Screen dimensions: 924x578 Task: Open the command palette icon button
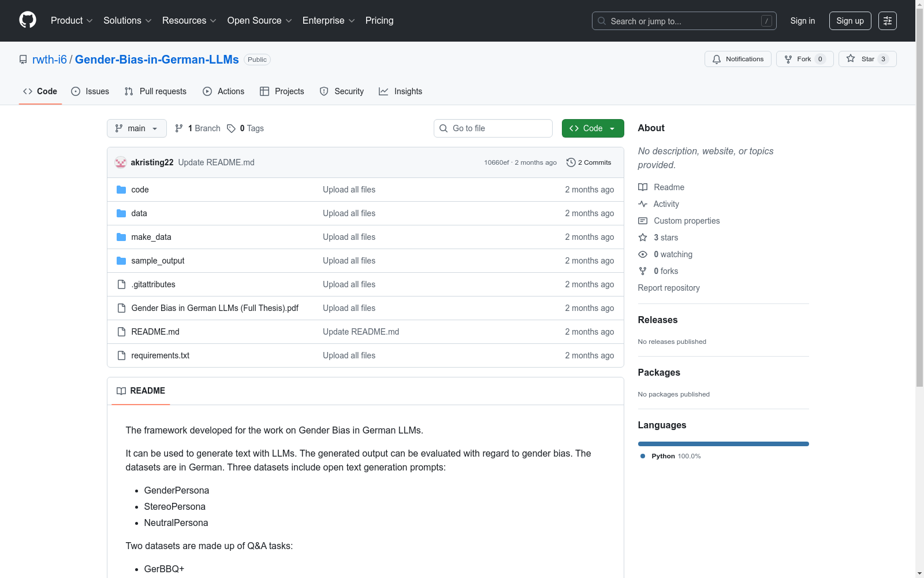[888, 21]
